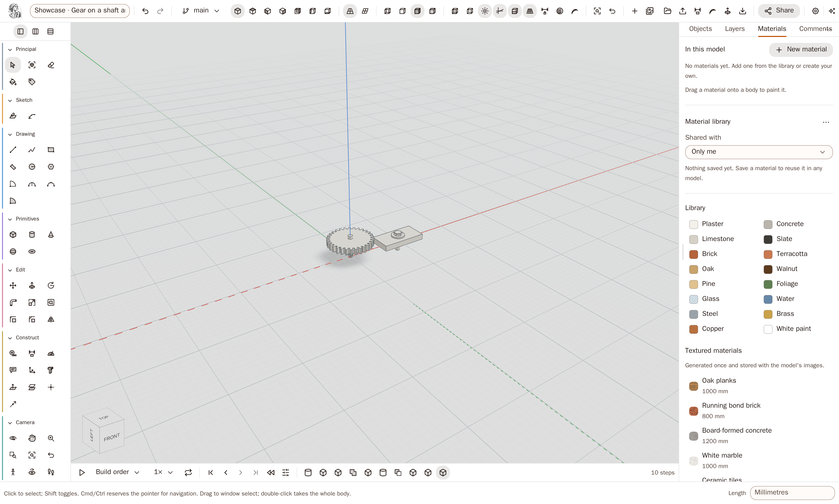839x504 pixels.
Task: Choose the Sphere primitive
Action: click(x=13, y=252)
